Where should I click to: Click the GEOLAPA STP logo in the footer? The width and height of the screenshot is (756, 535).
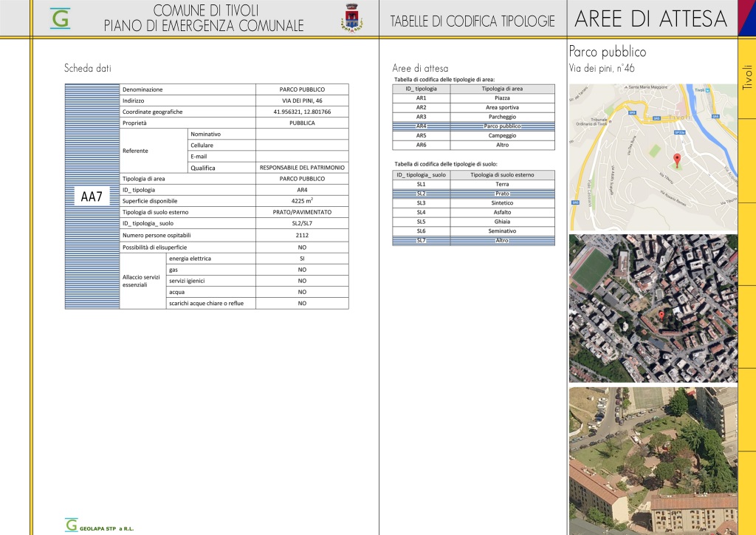click(x=100, y=525)
